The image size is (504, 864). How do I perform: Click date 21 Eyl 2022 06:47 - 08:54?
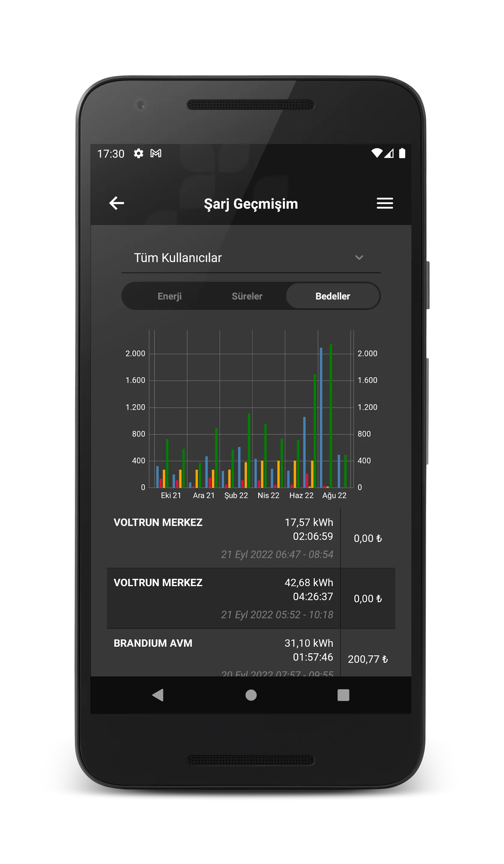click(277, 555)
